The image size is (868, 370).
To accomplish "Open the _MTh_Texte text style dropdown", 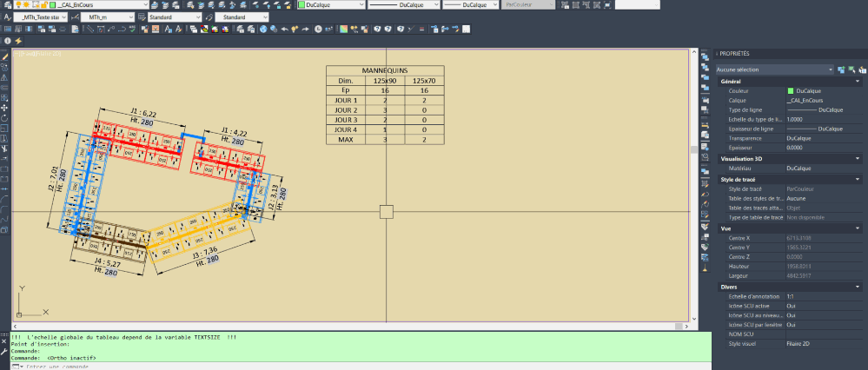I will point(42,17).
